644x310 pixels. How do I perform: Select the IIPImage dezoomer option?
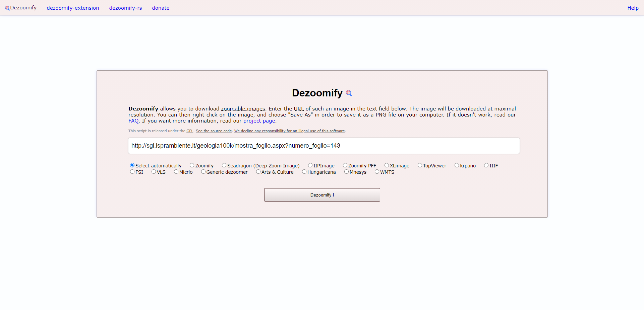310,165
